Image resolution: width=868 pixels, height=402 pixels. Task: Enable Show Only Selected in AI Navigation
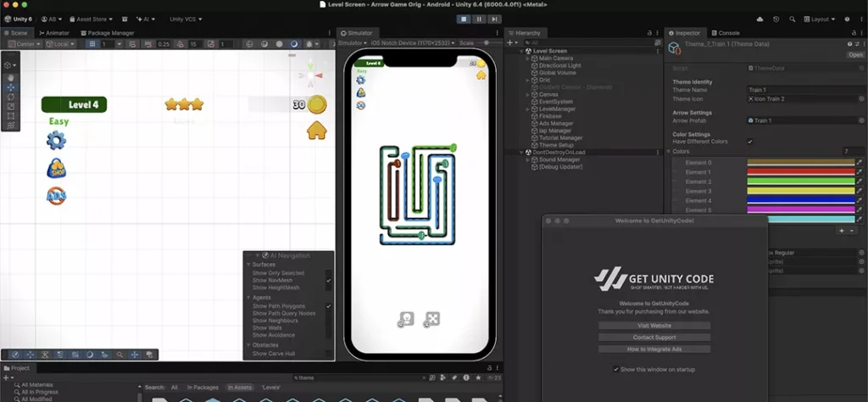tap(328, 273)
